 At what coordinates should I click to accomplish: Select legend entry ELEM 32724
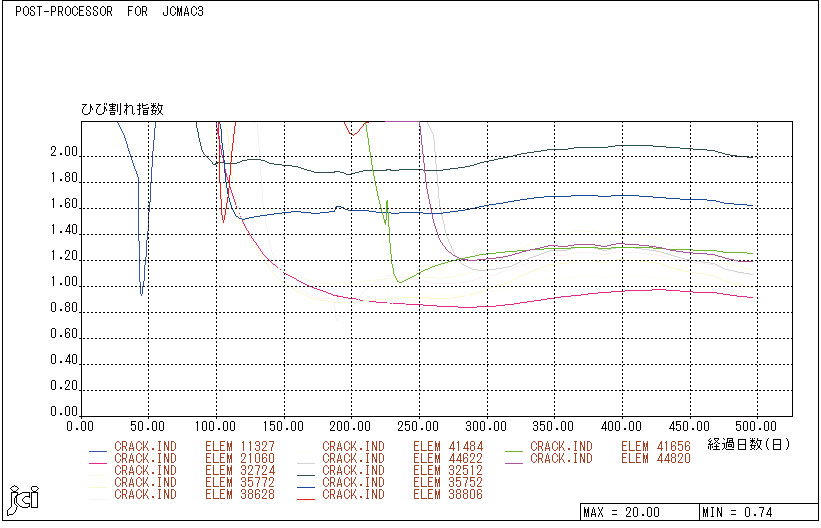tap(240, 470)
